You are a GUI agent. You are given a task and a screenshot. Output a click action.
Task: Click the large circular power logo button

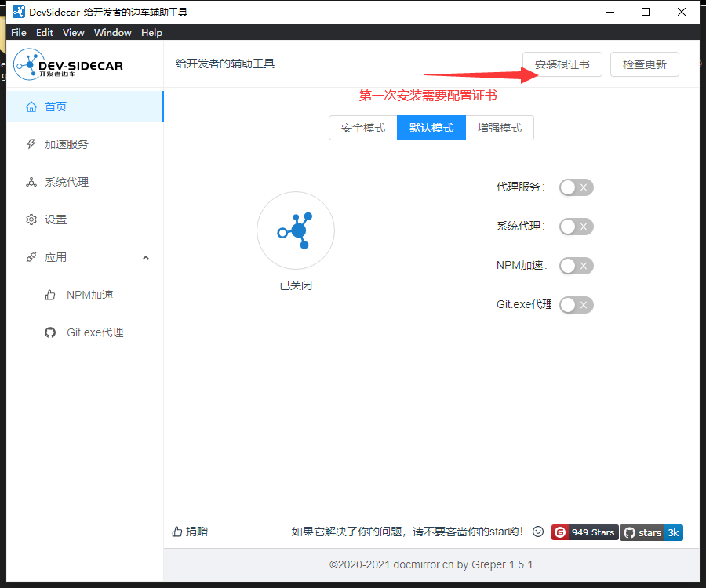296,230
